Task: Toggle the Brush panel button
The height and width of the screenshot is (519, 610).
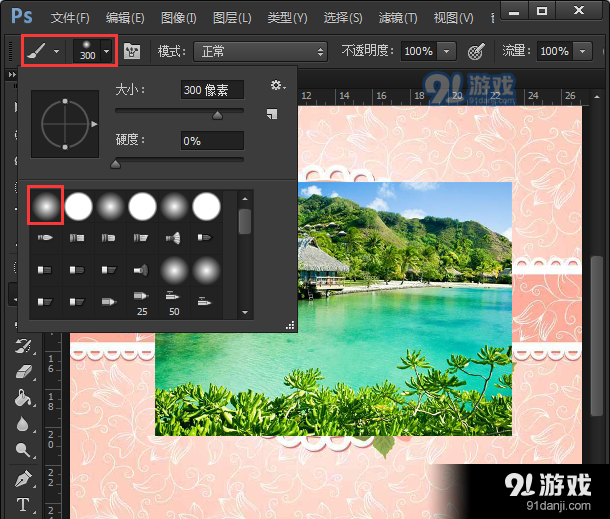Action: click(132, 51)
